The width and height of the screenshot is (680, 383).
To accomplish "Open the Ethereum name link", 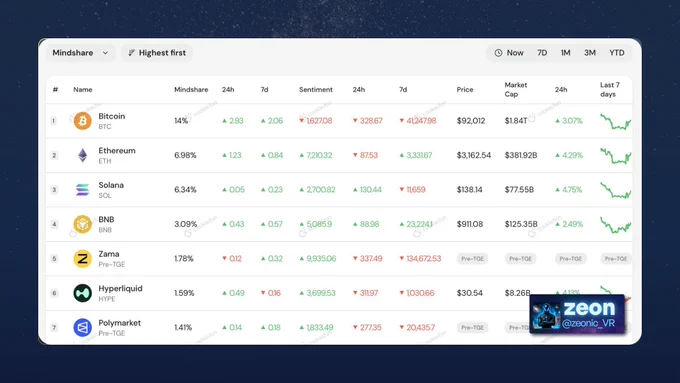I will pos(117,151).
